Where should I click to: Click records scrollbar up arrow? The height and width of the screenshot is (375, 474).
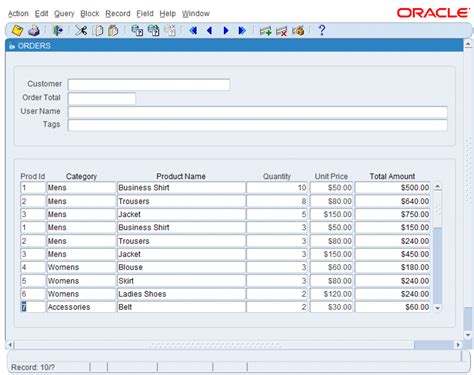(x=438, y=187)
